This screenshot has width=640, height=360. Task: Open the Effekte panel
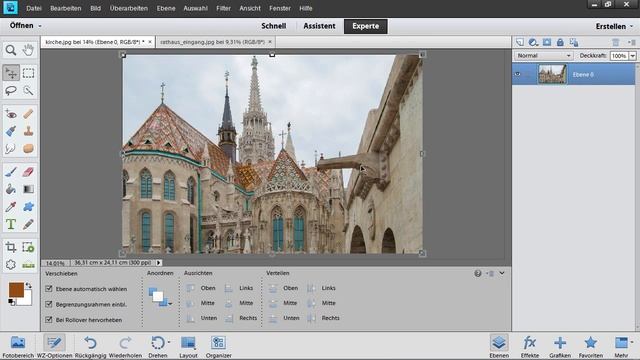point(530,347)
